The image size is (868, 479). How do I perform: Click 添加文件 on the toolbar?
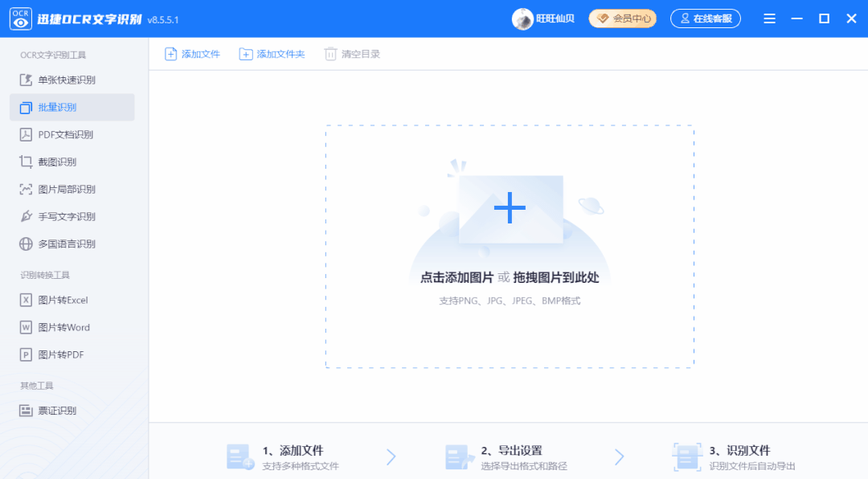[x=192, y=53]
